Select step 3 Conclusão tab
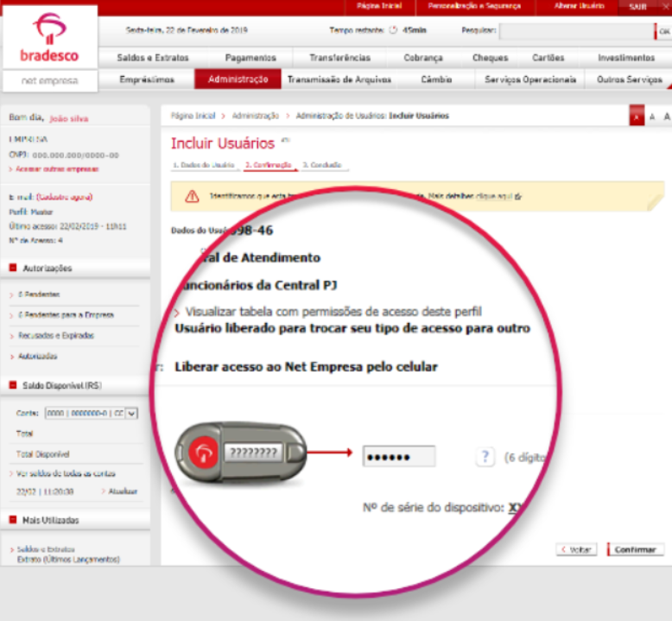Image resolution: width=672 pixels, height=621 pixels. click(x=323, y=165)
